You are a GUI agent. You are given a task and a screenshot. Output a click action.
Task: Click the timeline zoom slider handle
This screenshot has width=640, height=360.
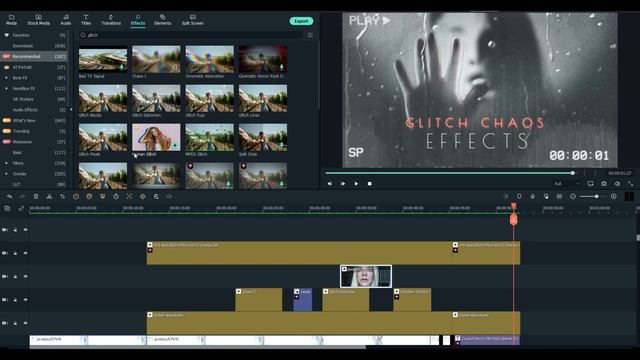596,197
